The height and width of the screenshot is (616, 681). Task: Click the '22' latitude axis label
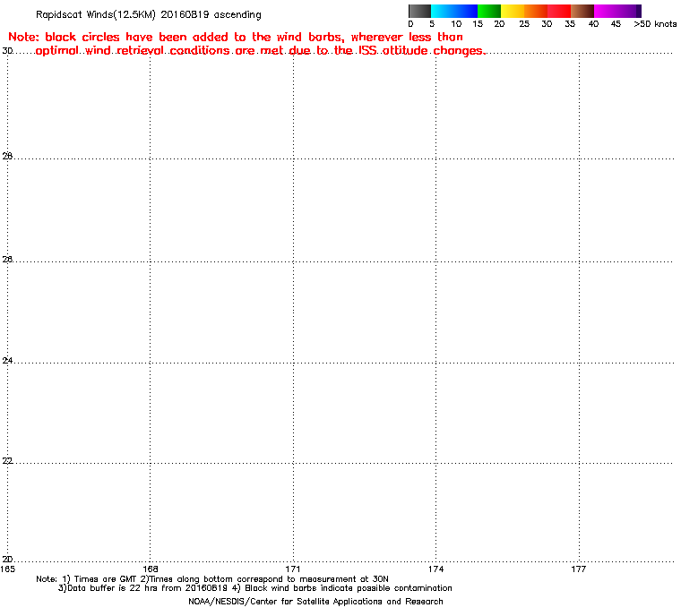click(7, 460)
